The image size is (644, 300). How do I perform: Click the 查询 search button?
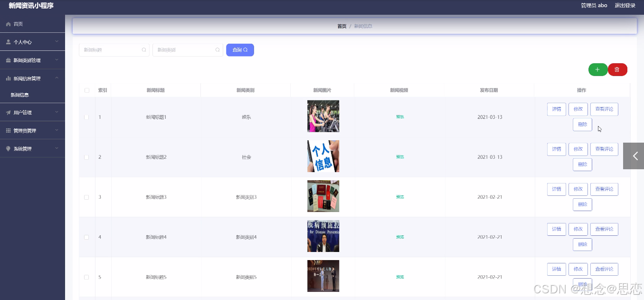[x=240, y=50]
